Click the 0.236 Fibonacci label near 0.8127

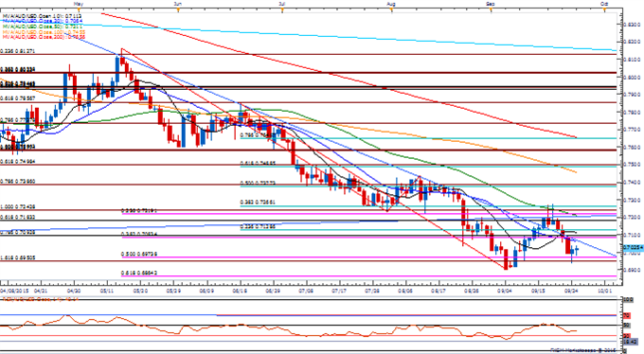[x=17, y=51]
